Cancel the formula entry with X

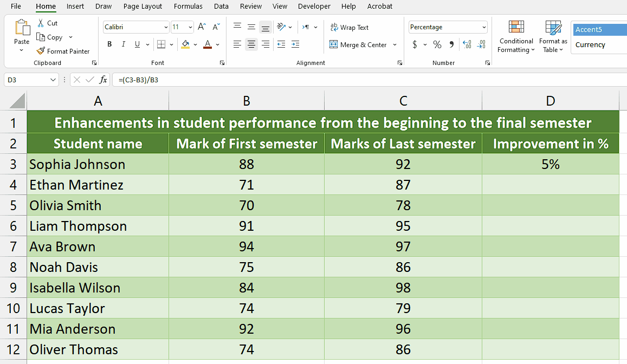click(x=77, y=80)
